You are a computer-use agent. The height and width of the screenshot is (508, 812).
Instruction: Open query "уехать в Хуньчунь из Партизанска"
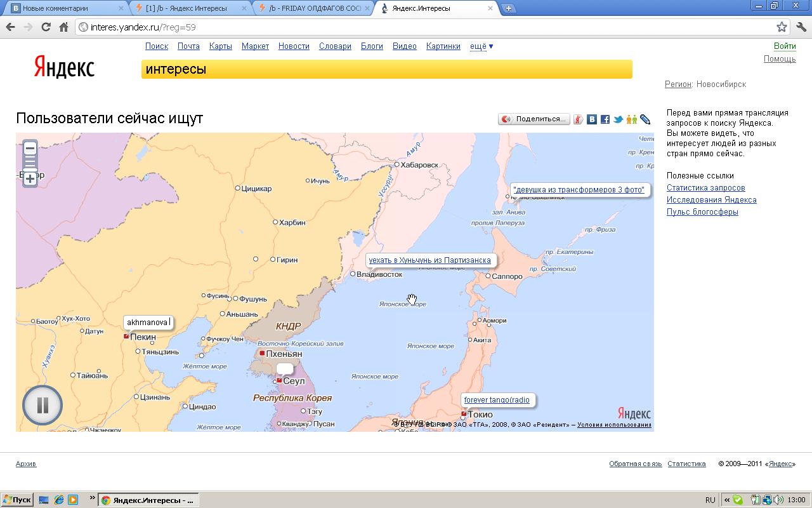429,260
